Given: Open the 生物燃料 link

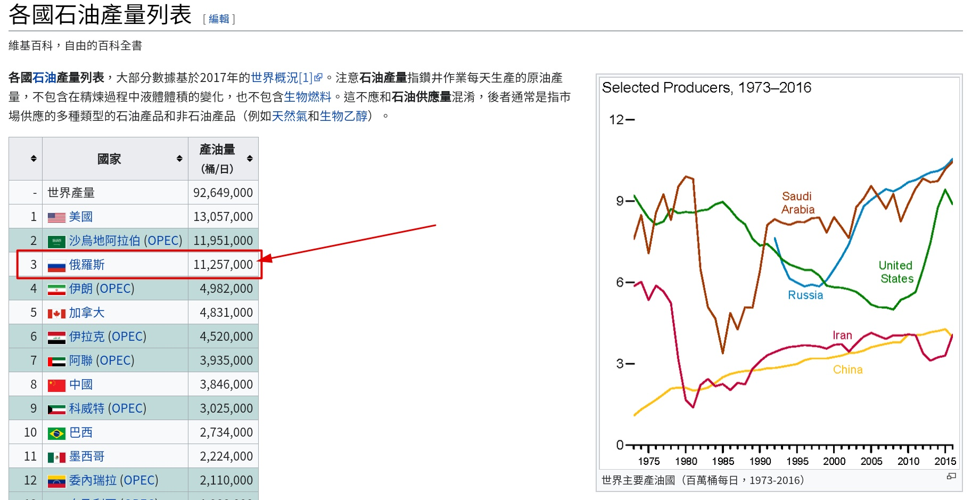Looking at the screenshot, I should pos(307,97).
